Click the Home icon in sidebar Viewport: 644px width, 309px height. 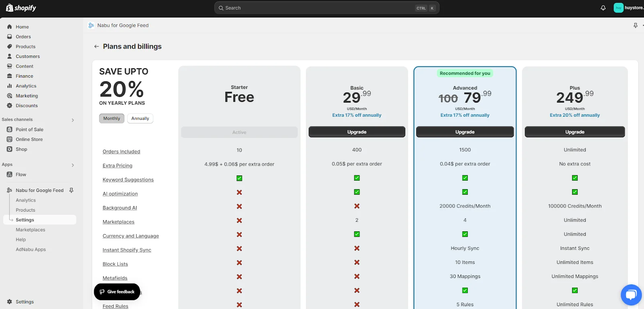(x=10, y=27)
